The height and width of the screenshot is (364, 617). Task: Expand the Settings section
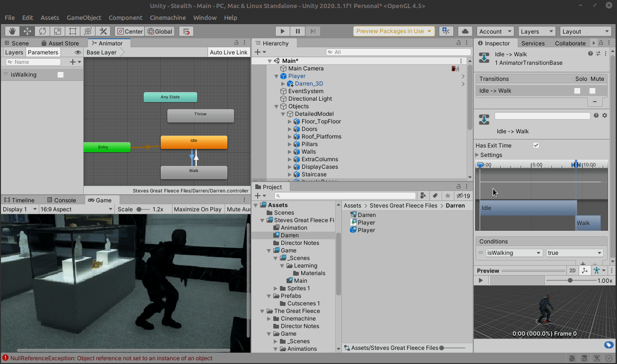[478, 155]
